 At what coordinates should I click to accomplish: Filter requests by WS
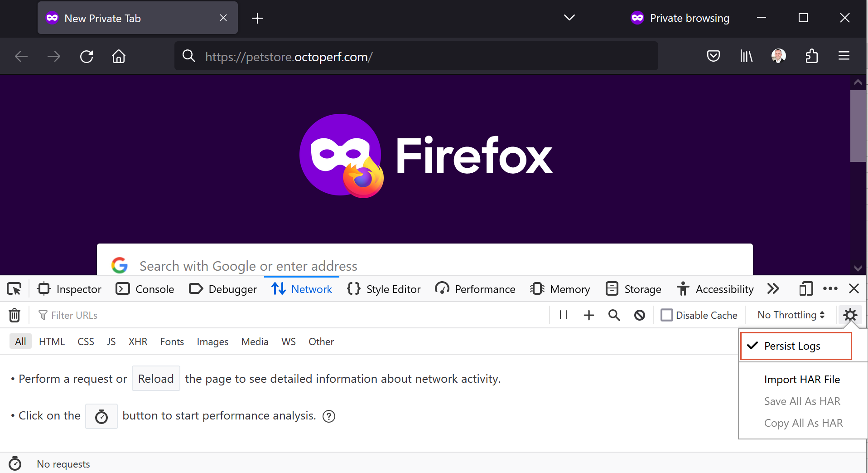[x=288, y=341]
